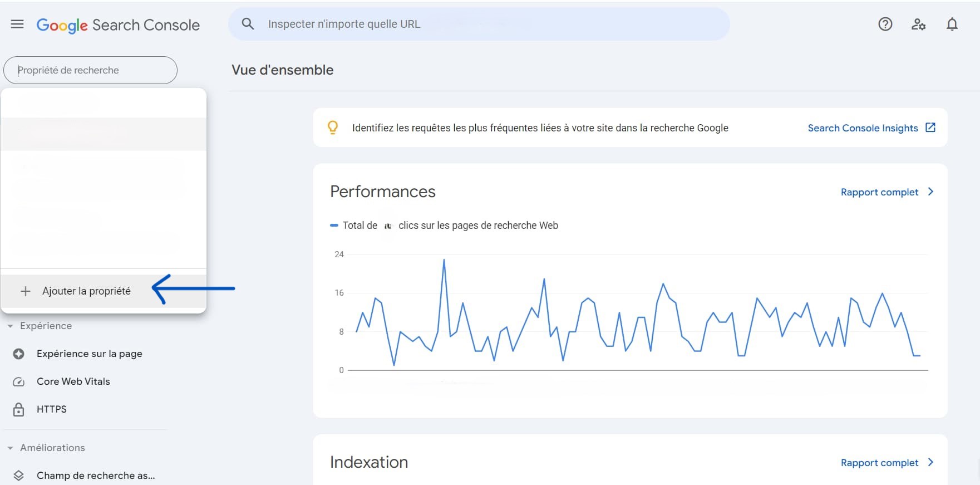Open the HTTPS report
The image size is (980, 485).
tap(52, 409)
